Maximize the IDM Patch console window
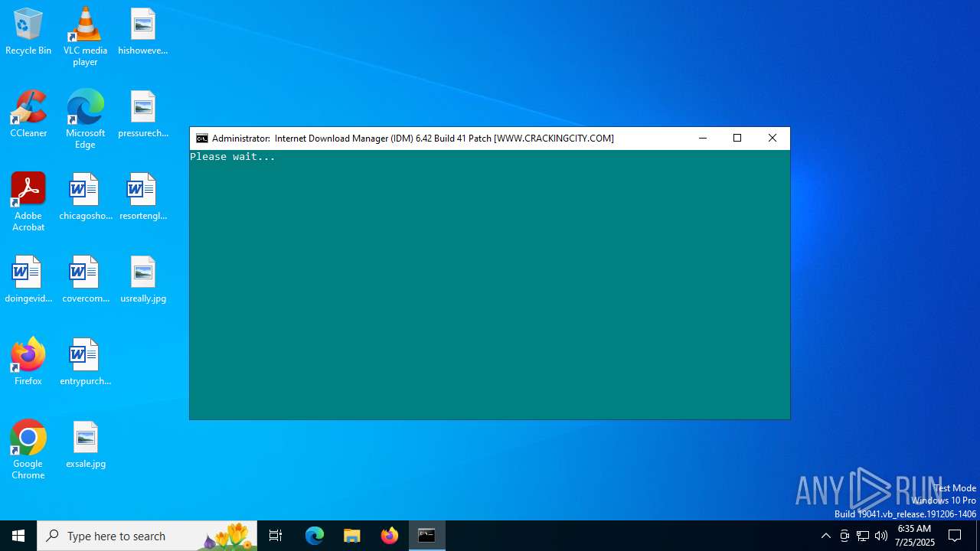 click(737, 139)
